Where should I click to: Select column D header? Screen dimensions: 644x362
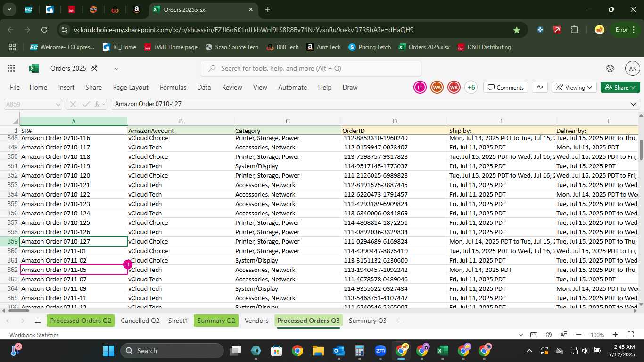pos(395,121)
